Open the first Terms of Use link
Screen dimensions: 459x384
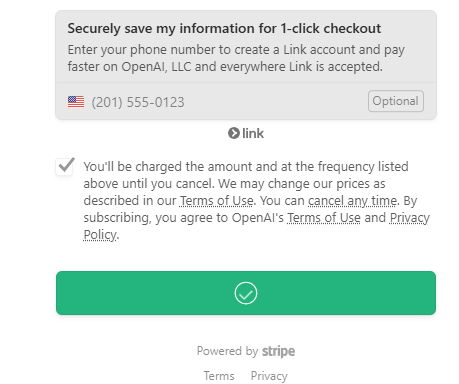[x=217, y=201]
